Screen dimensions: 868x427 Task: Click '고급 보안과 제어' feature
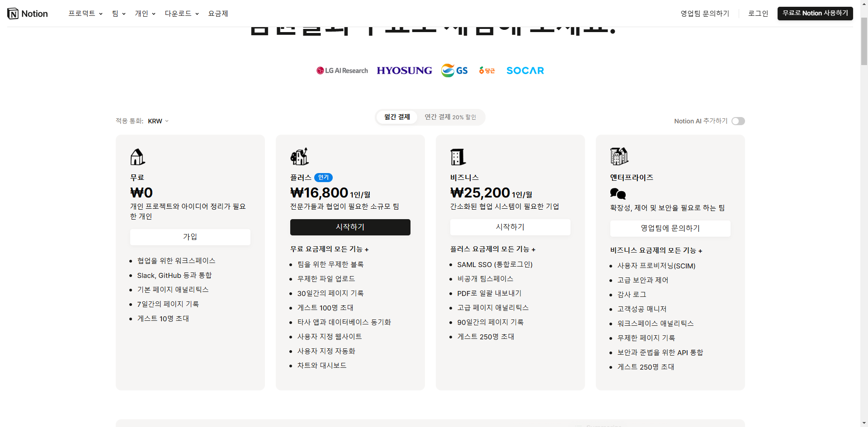643,280
